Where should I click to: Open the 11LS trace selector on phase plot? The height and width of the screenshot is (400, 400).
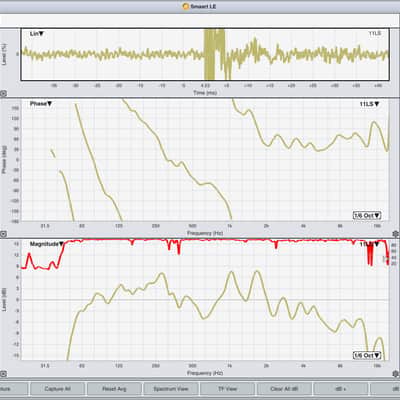369,104
